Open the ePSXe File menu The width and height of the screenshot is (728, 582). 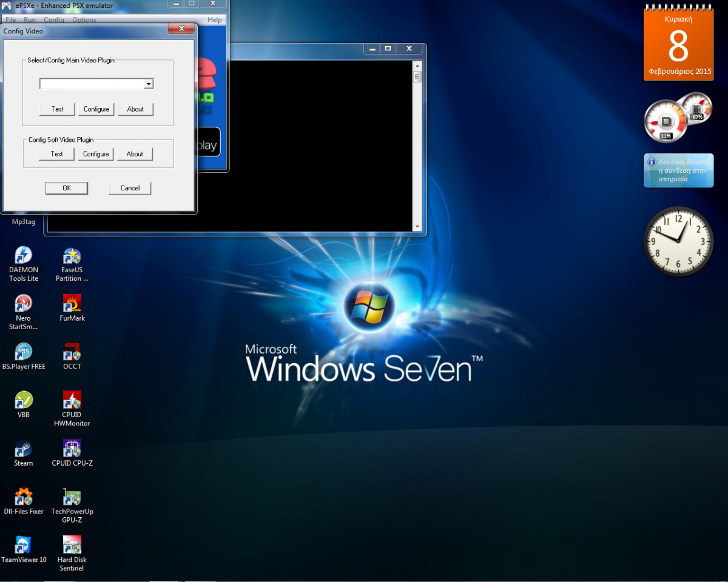11,20
